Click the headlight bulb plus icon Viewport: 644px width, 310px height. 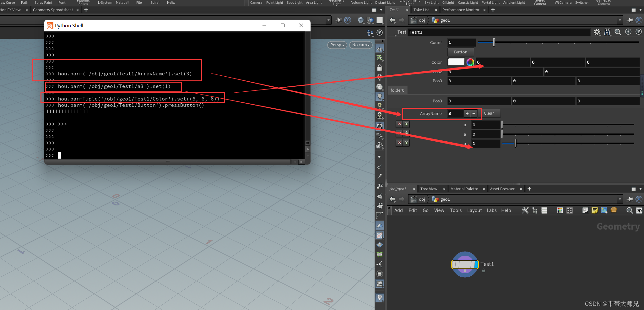pyautogui.click(x=380, y=106)
